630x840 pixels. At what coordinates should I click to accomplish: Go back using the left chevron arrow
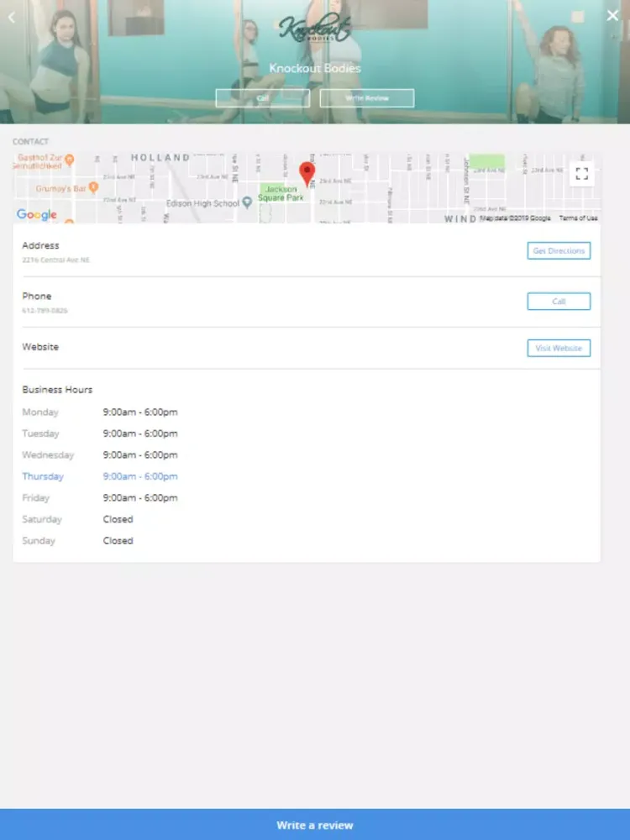click(11, 17)
